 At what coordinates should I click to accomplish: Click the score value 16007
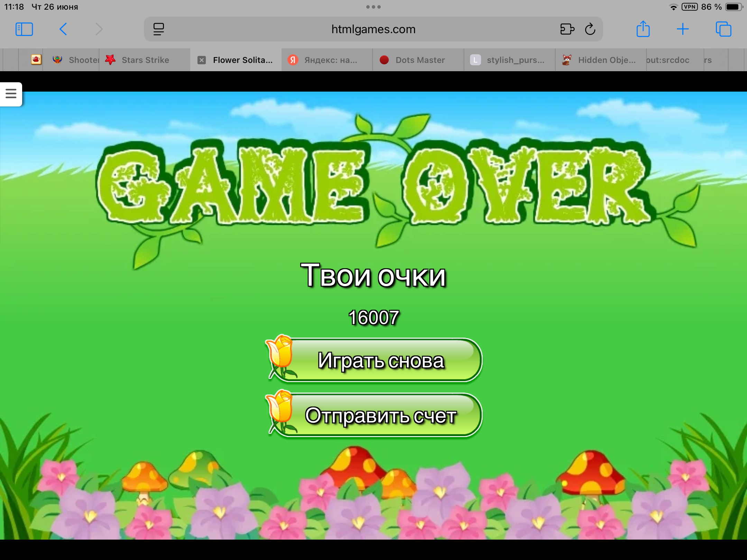[x=373, y=317]
